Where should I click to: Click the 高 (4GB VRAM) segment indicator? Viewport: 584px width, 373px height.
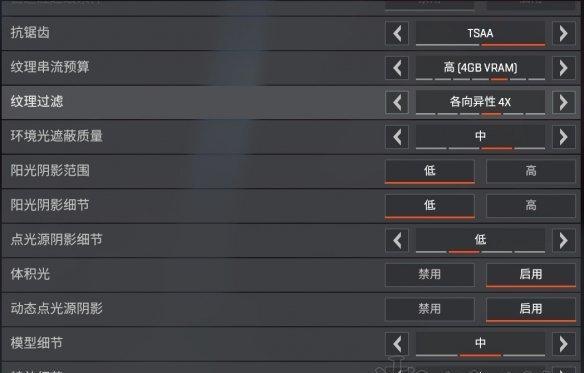pos(499,79)
